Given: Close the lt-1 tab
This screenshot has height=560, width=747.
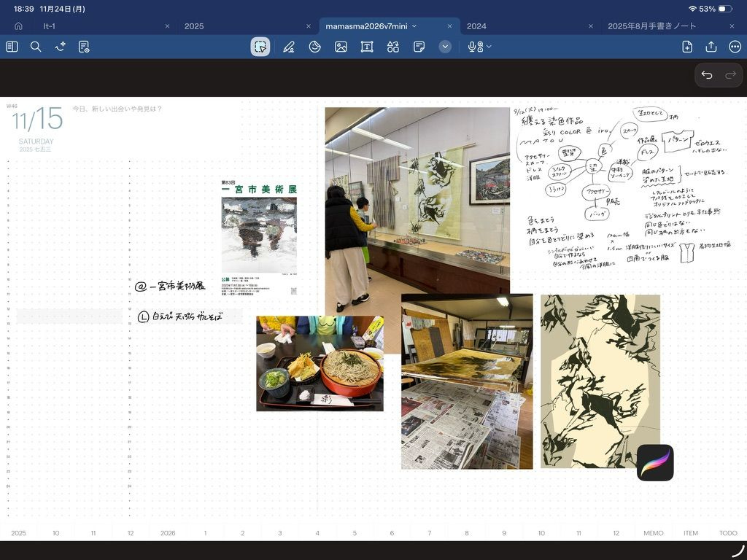Looking at the screenshot, I should click(167, 26).
